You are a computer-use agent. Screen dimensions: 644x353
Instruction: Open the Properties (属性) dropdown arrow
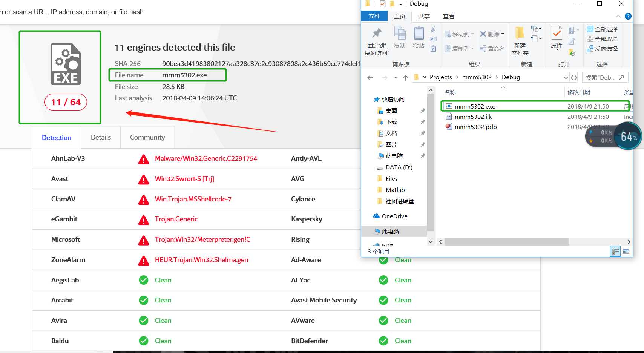[557, 50]
